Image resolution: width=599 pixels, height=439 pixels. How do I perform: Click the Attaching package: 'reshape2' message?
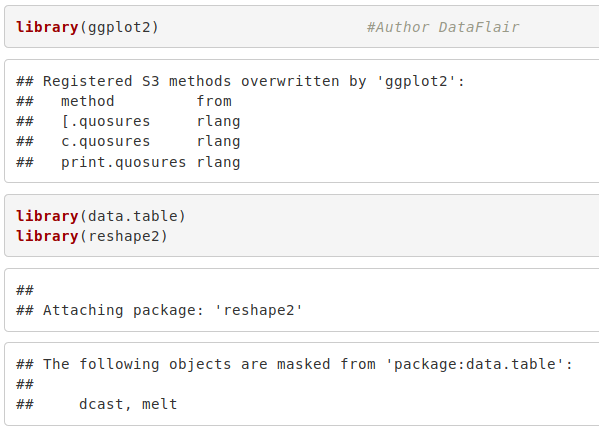point(159,310)
